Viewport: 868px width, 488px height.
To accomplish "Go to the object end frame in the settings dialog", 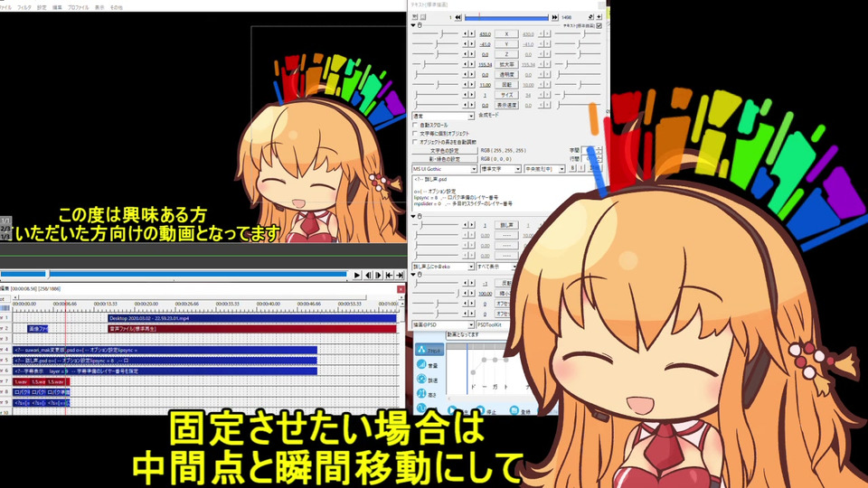I will tap(554, 18).
